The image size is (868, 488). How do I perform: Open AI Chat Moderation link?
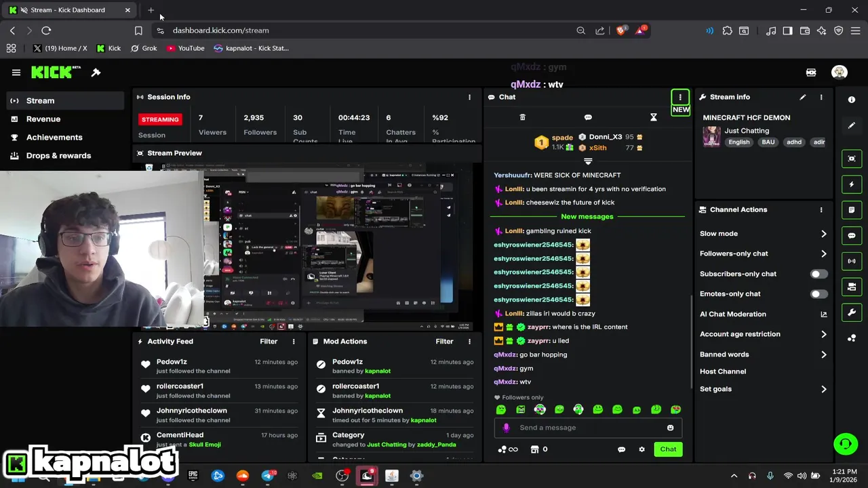[x=763, y=314]
